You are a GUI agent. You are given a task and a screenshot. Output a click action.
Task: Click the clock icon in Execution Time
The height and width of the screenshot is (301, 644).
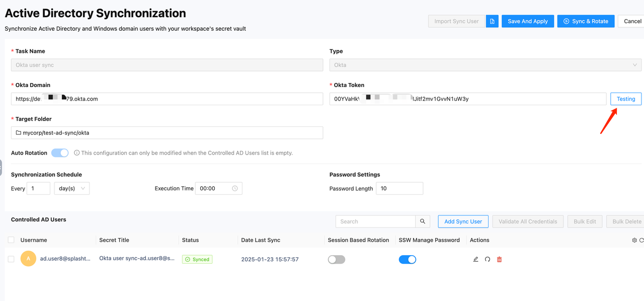[x=235, y=188]
